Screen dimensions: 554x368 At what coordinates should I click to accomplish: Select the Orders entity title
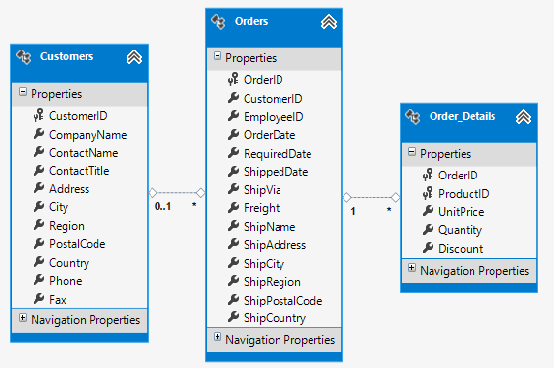click(251, 21)
